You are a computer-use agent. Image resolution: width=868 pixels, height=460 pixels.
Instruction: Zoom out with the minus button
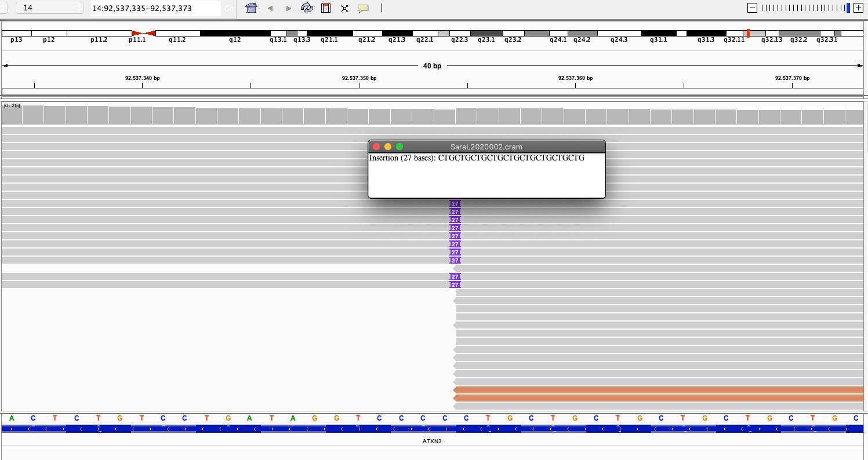point(752,8)
